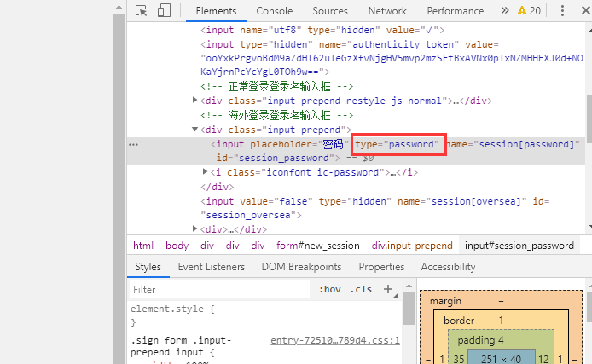The height and width of the screenshot is (364, 592).
Task: Click the Styles pane scrollbar thumb
Action: [x=409, y=308]
